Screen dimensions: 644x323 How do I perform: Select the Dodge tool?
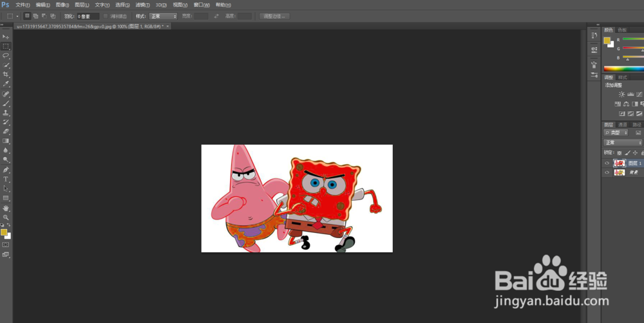(6, 160)
